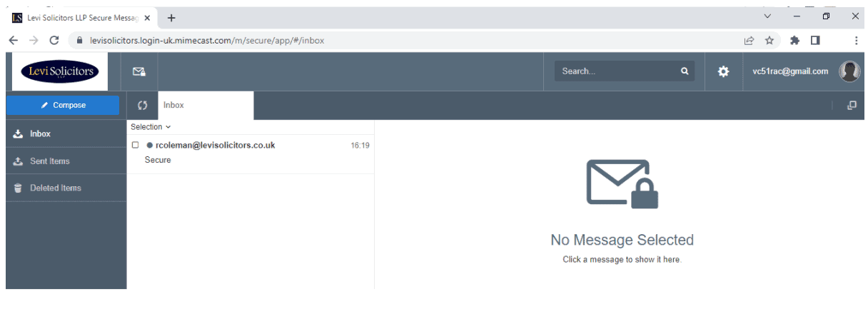The width and height of the screenshot is (868, 324).
Task: Open the browser extensions puzzle icon
Action: 794,41
